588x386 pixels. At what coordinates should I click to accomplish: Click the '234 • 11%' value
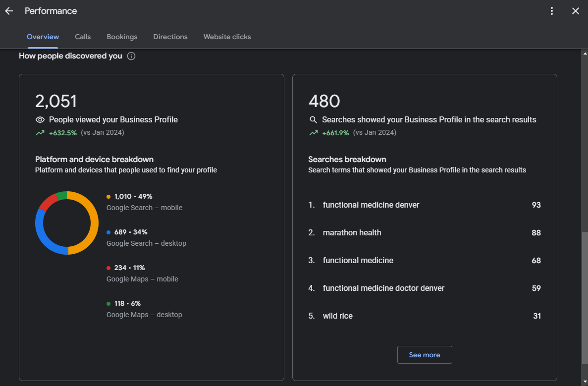pyautogui.click(x=129, y=268)
